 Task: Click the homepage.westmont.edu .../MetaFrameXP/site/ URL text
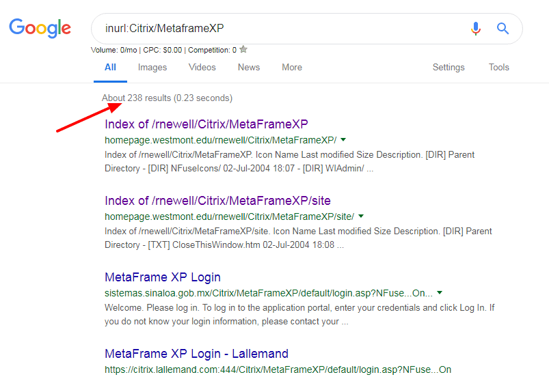(229, 216)
